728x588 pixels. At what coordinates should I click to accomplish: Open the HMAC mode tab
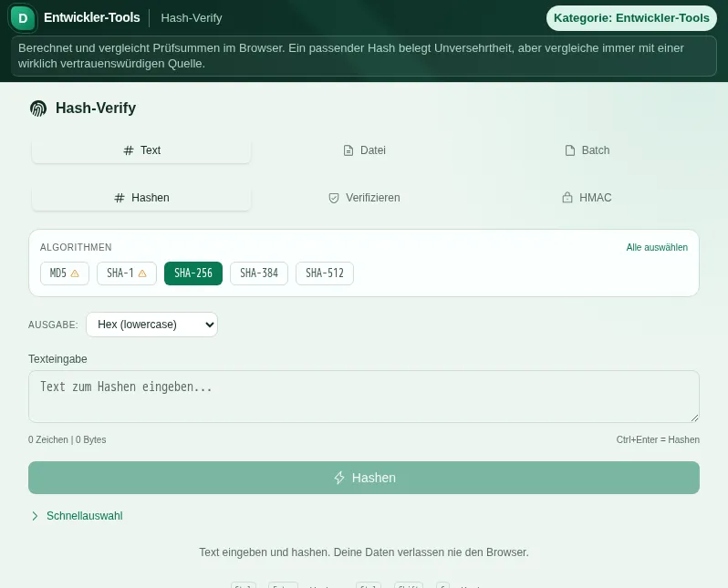[588, 198]
